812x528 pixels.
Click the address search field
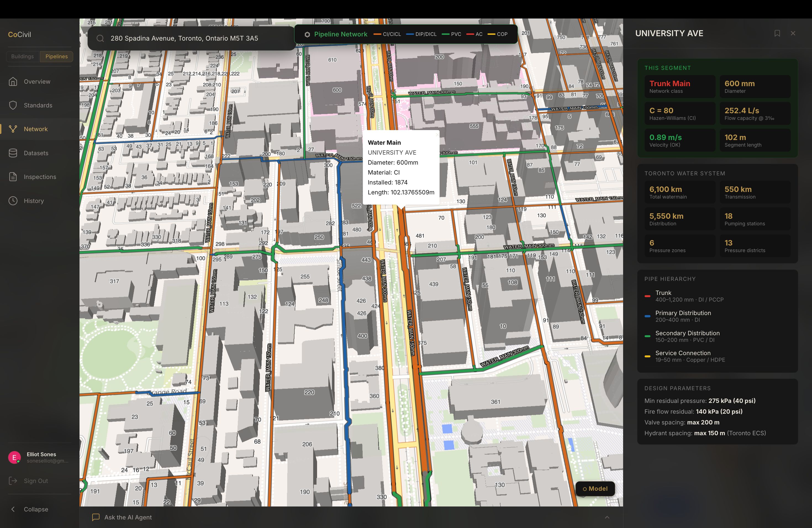click(191, 39)
